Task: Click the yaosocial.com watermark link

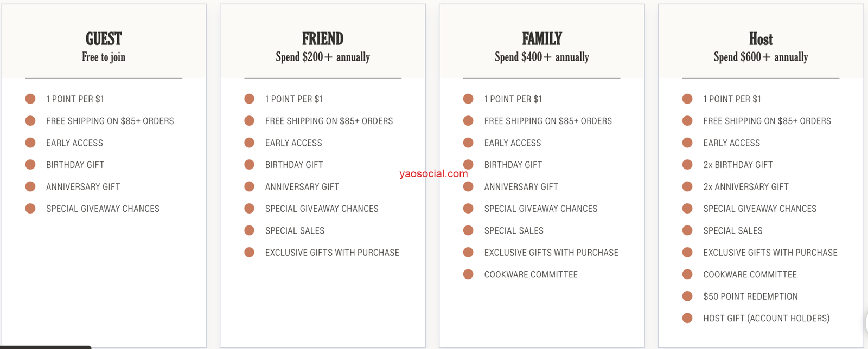Action: 433,174
